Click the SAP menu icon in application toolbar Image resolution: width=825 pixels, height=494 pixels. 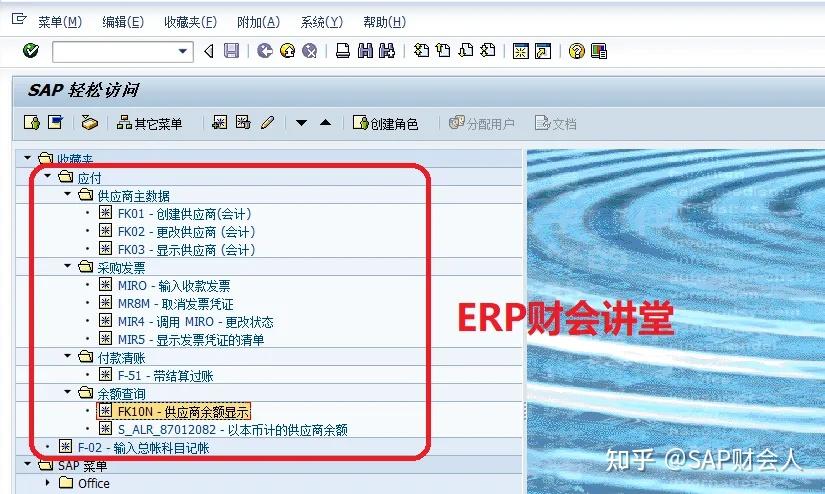(55, 123)
